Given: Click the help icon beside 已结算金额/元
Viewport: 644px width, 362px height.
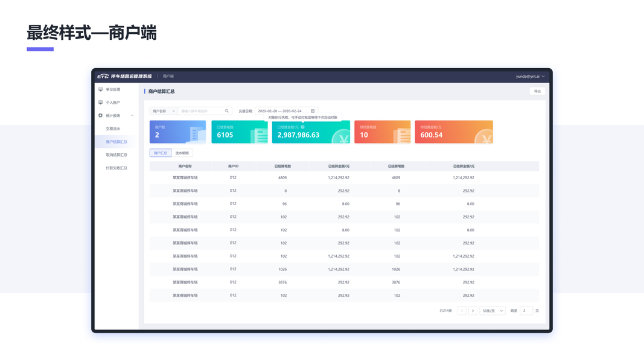Looking at the screenshot, I should point(303,127).
